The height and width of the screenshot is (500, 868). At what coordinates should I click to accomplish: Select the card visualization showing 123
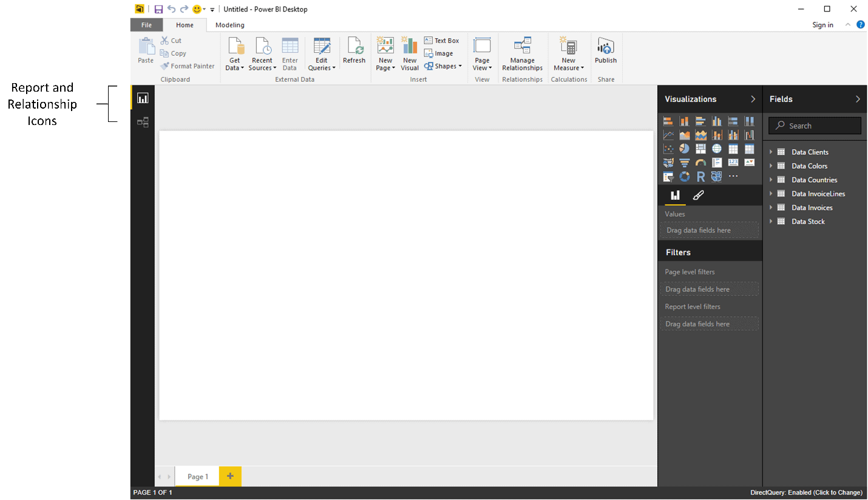pos(733,163)
